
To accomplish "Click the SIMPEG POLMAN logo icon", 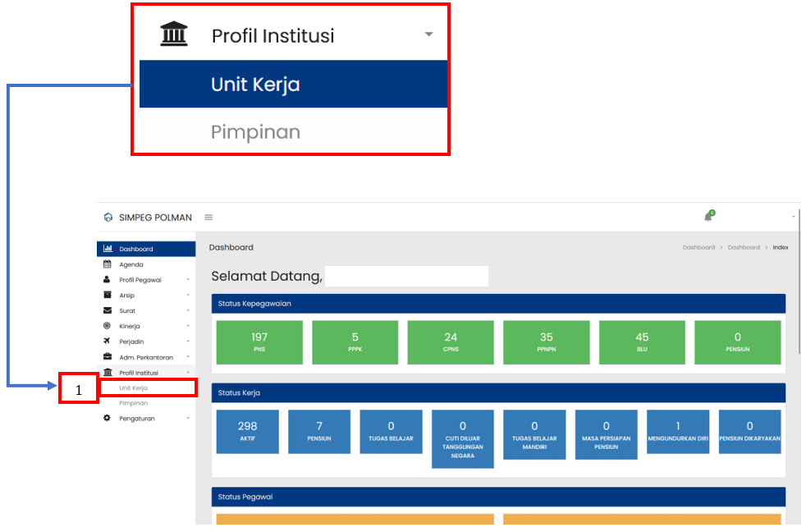I will (108, 218).
